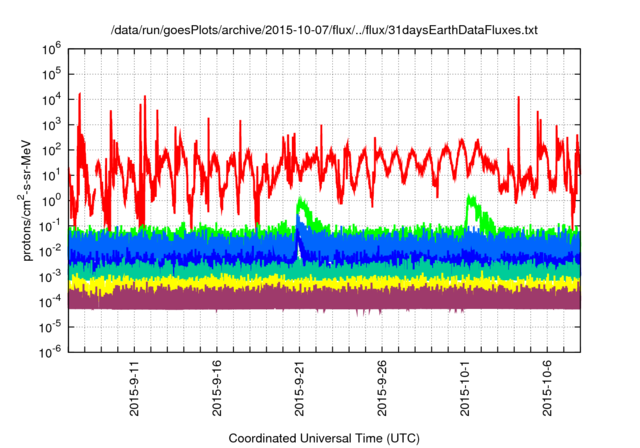Click the y-axis label 10^-4
The width and height of the screenshot is (640, 448).
point(51,302)
